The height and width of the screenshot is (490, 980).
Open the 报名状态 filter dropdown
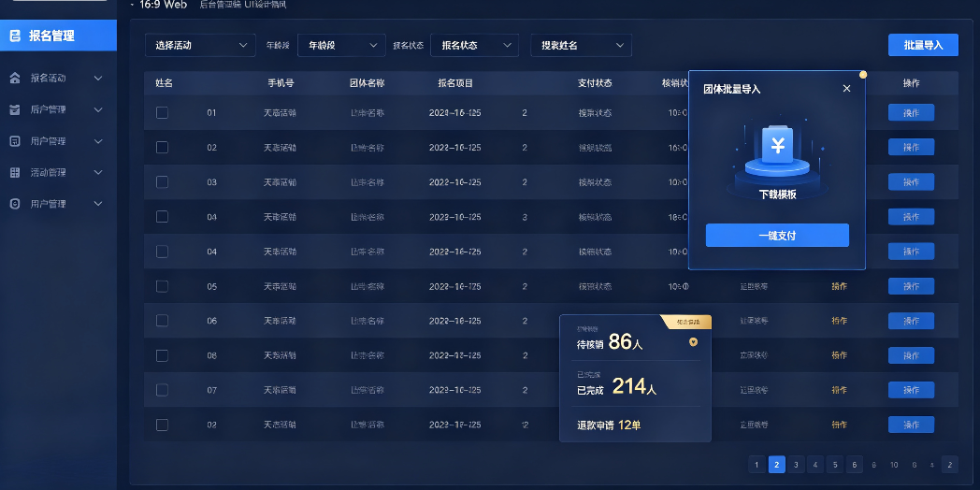tap(474, 45)
